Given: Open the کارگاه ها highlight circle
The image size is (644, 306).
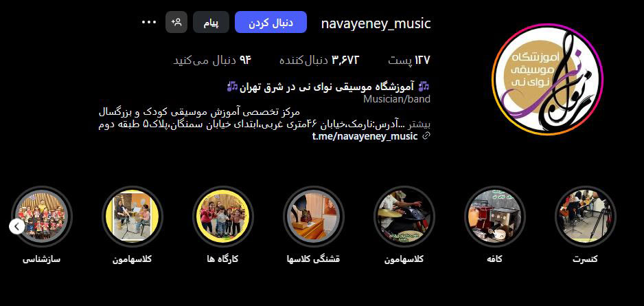Looking at the screenshot, I should pos(222,217).
